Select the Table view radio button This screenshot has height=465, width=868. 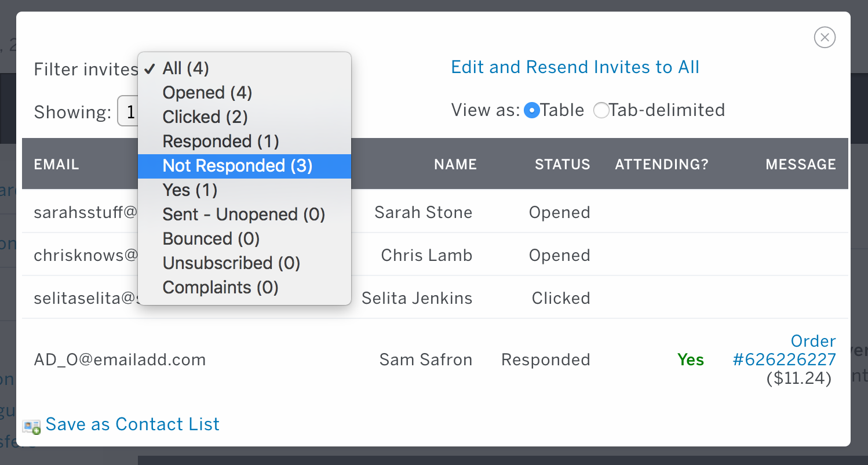532,110
